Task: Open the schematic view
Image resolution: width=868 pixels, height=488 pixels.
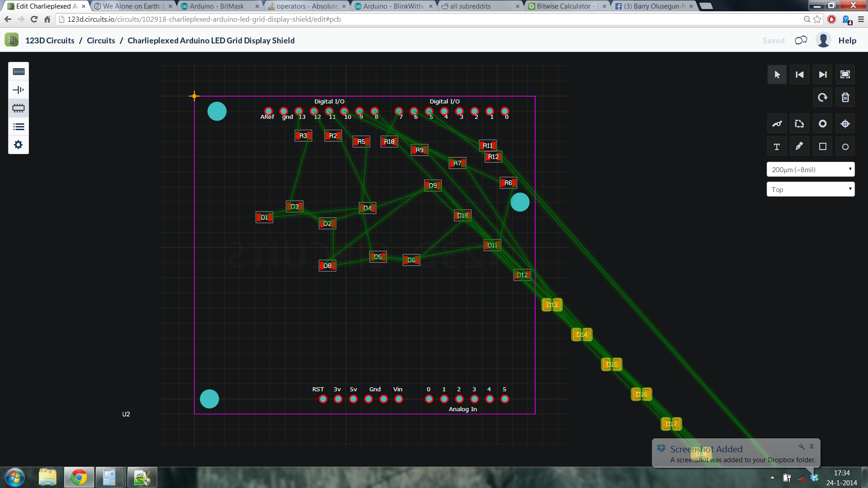Action: (x=18, y=89)
